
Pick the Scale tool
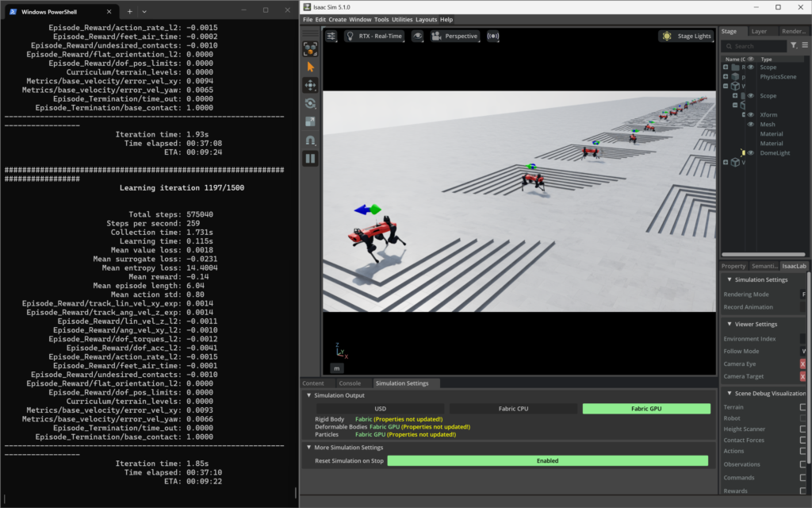click(310, 121)
